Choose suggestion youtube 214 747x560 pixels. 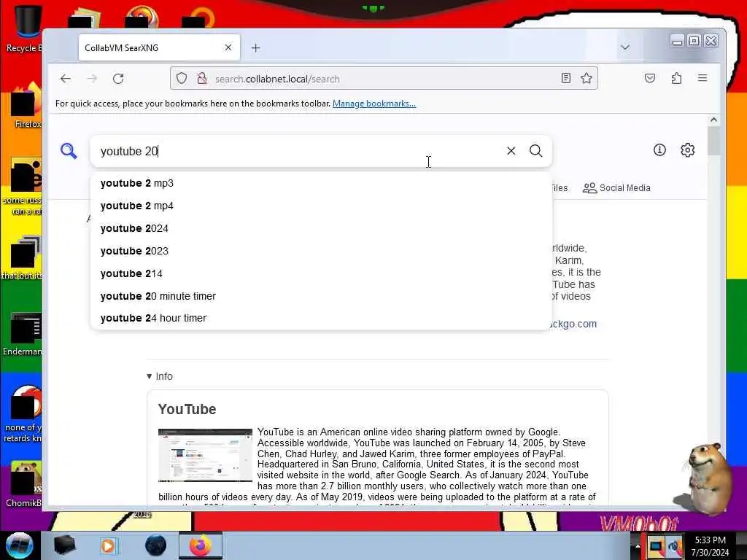pos(321,274)
